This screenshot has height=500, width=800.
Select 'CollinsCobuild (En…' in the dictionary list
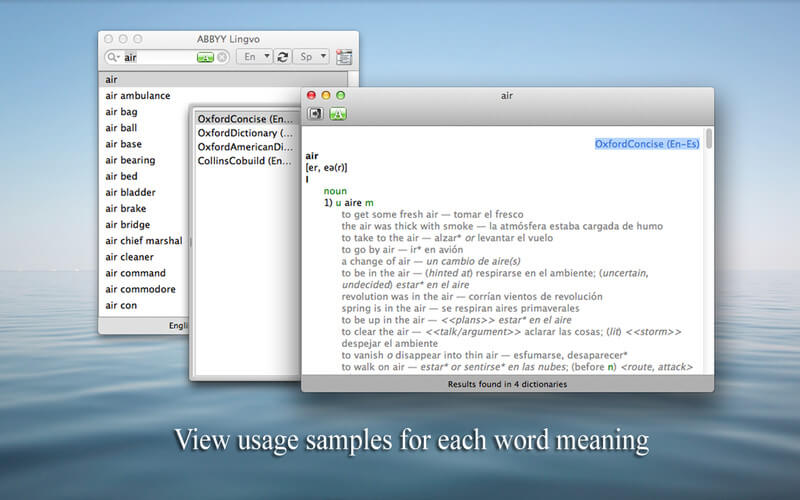(x=245, y=161)
